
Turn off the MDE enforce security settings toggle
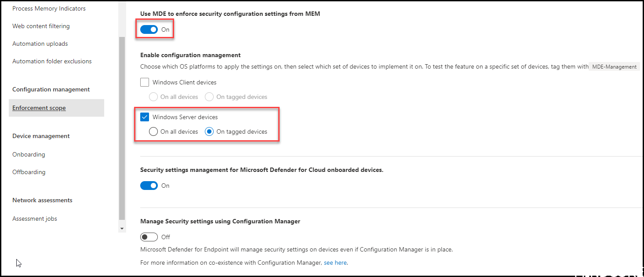(149, 29)
